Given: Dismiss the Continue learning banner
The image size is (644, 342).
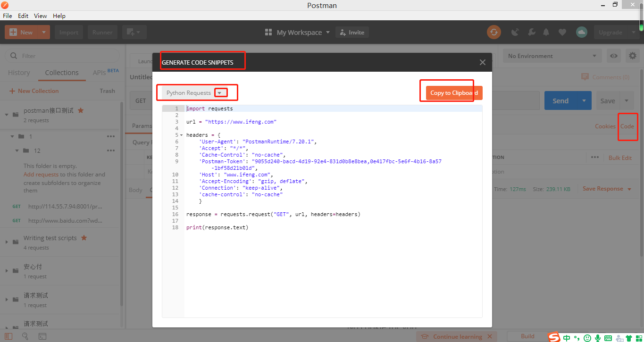Looking at the screenshot, I should (490, 336).
